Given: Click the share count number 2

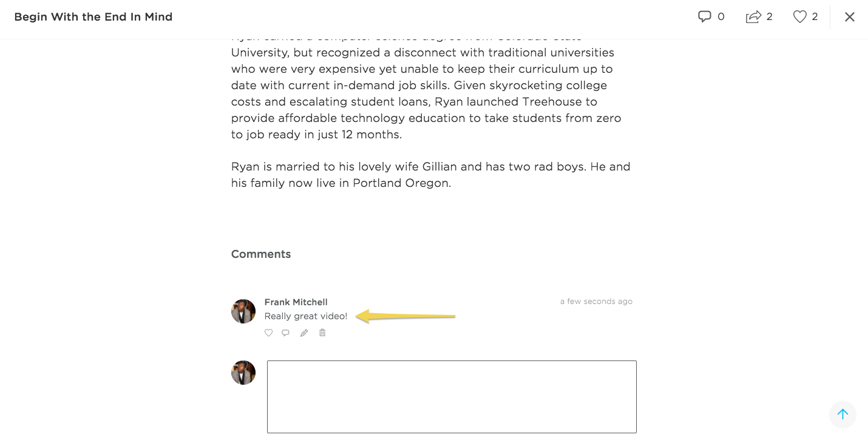Looking at the screenshot, I should [x=770, y=17].
